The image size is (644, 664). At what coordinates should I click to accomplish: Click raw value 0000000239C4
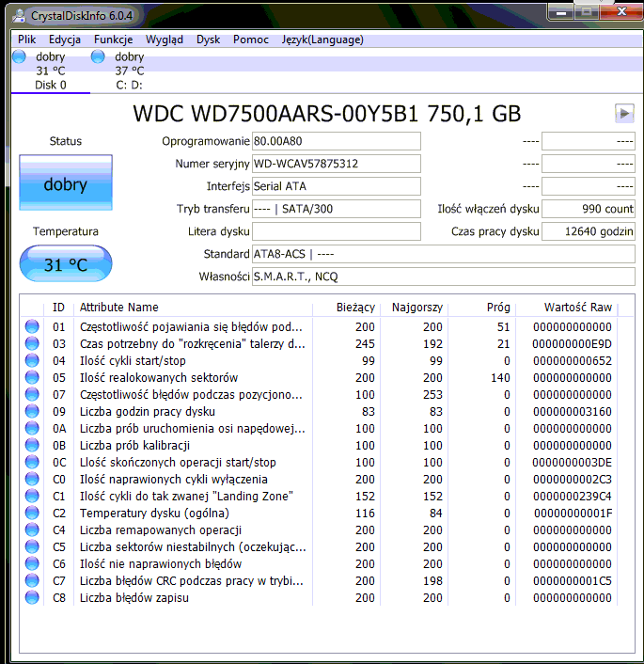click(572, 497)
